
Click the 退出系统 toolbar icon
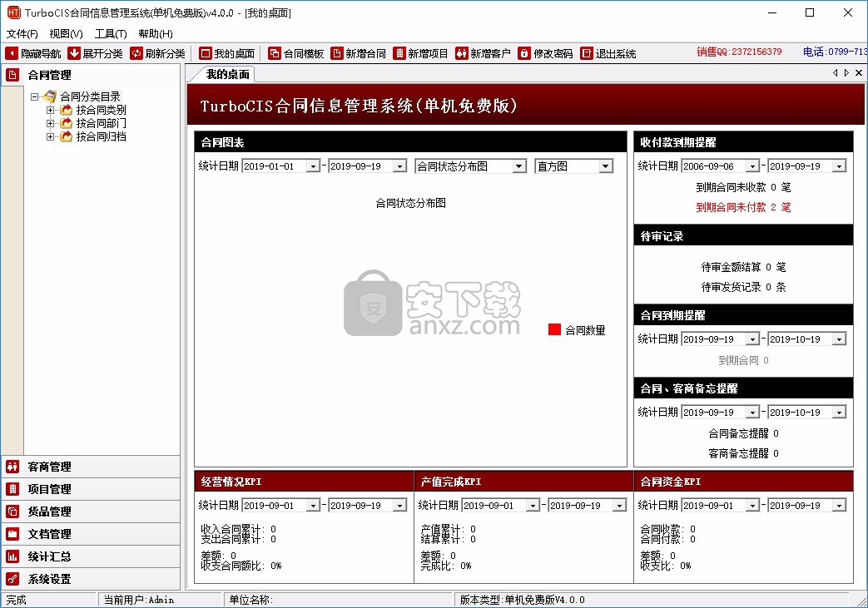586,53
